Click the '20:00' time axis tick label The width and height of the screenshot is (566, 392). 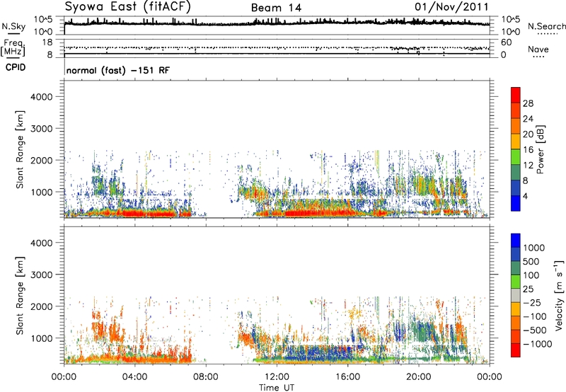point(419,377)
